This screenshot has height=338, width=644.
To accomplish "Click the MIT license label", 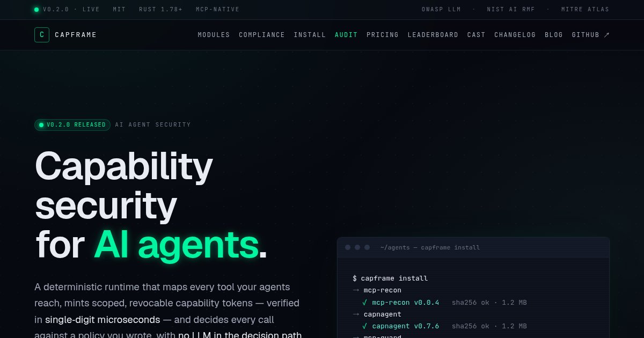I will [x=119, y=10].
